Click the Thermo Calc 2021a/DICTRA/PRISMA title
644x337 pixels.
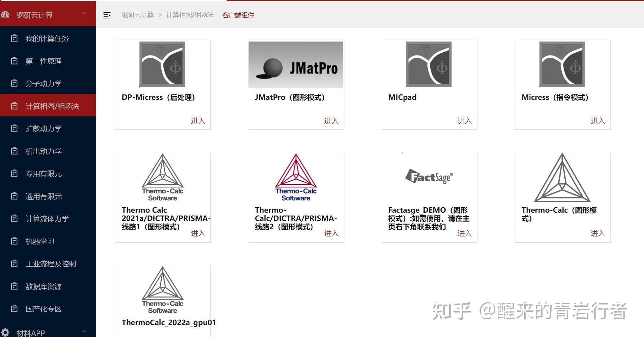point(166,218)
